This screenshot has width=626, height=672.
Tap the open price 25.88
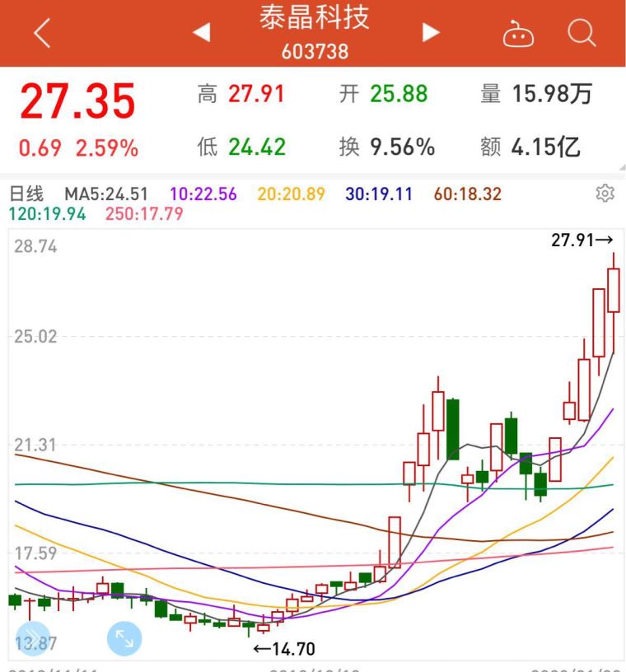tap(399, 94)
